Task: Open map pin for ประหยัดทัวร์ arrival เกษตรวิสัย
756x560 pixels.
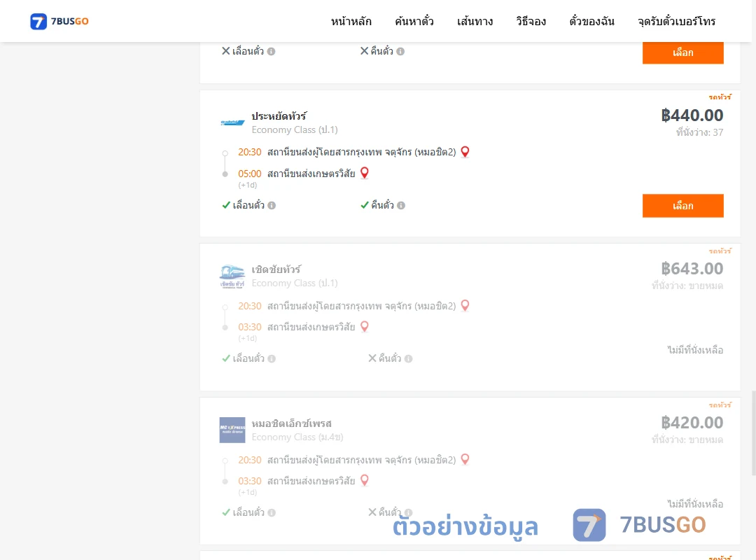Action: (x=365, y=173)
